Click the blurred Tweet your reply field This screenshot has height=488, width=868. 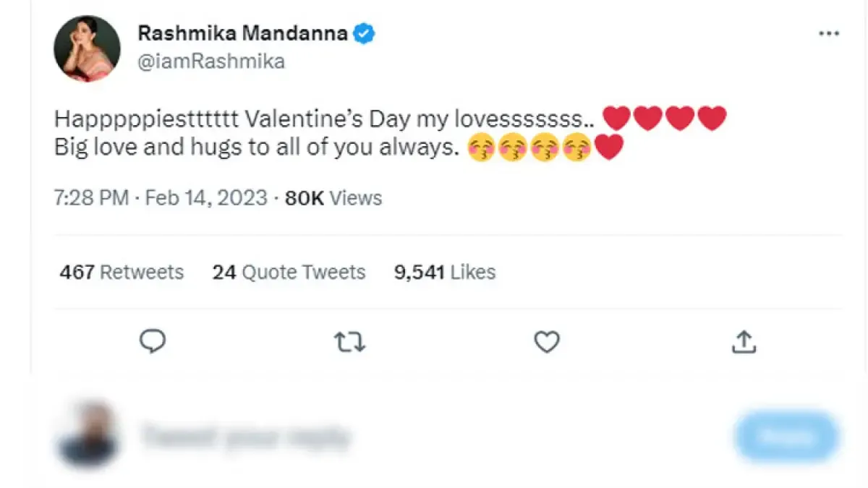tap(246, 437)
